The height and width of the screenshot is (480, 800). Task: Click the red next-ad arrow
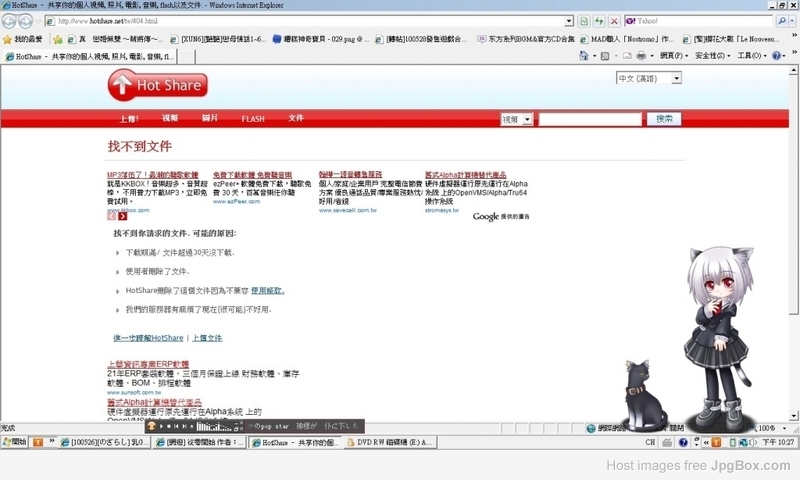[x=122, y=216]
